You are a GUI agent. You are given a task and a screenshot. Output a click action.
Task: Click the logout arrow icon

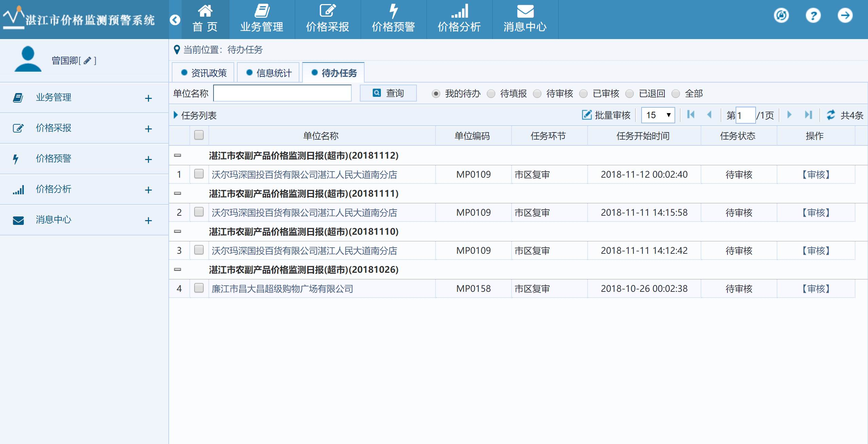point(845,16)
